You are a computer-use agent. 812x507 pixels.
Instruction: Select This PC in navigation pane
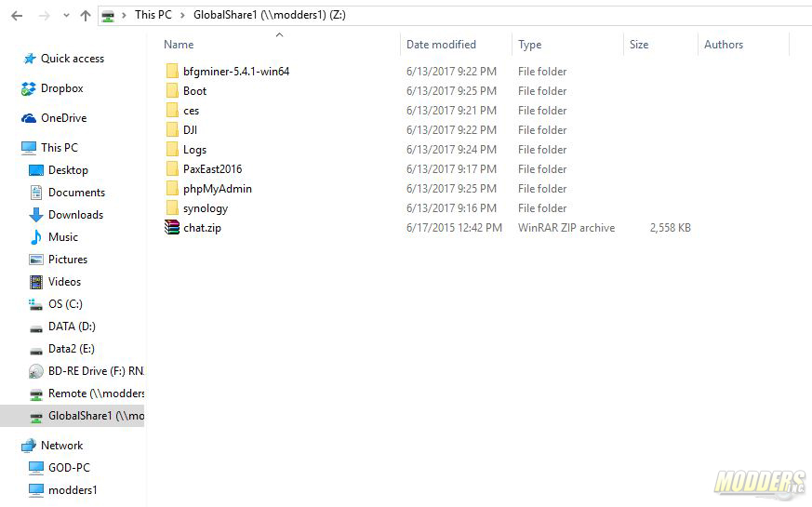click(59, 148)
